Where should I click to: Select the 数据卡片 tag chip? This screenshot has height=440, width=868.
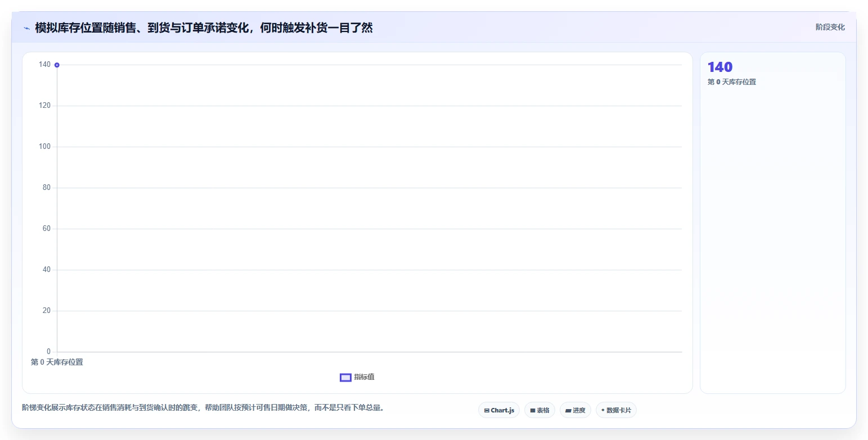pos(616,410)
